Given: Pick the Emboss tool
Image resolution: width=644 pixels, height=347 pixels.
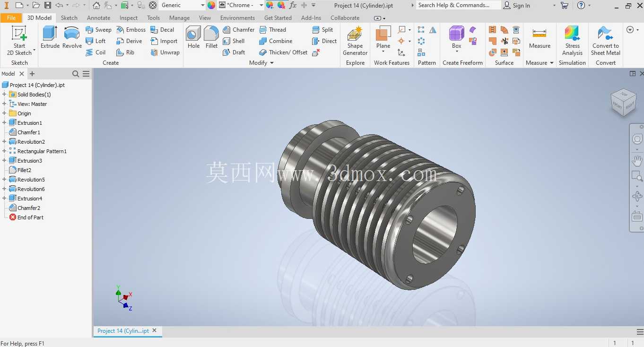Looking at the screenshot, I should [x=131, y=30].
